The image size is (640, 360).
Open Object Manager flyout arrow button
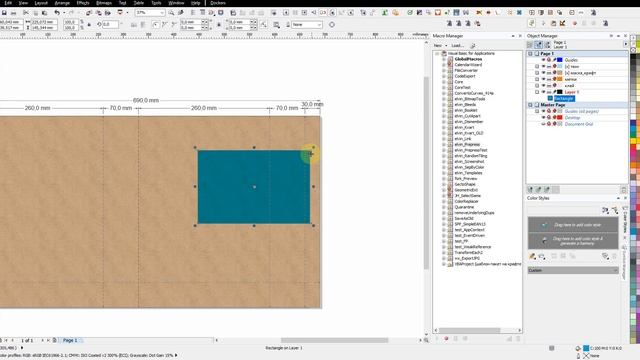625,44
